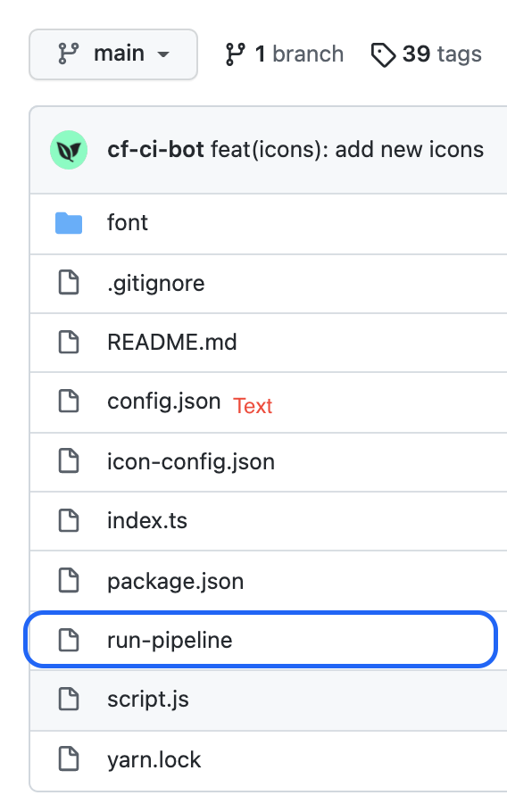Select the run-pipeline file row
Screen dimensions: 507x812
tap(261, 640)
